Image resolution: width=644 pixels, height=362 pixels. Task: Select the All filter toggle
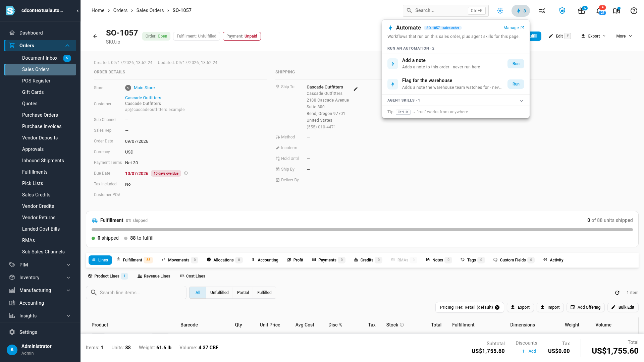[198, 293]
